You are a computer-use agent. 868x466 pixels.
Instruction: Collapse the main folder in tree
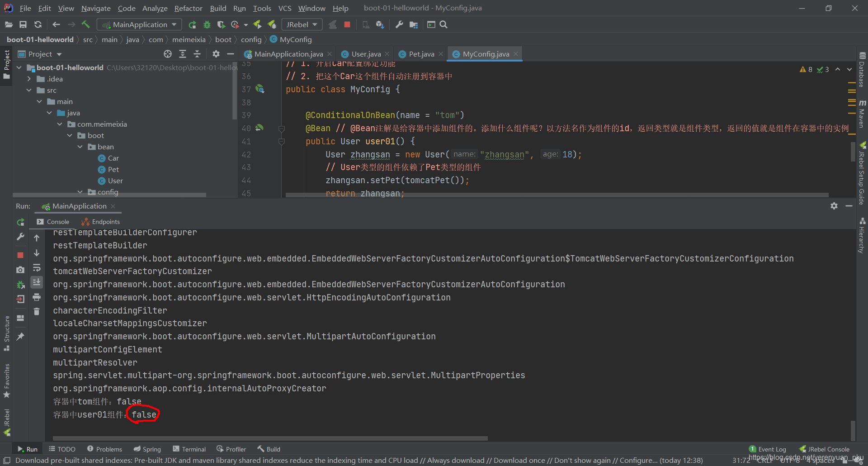pyautogui.click(x=40, y=101)
